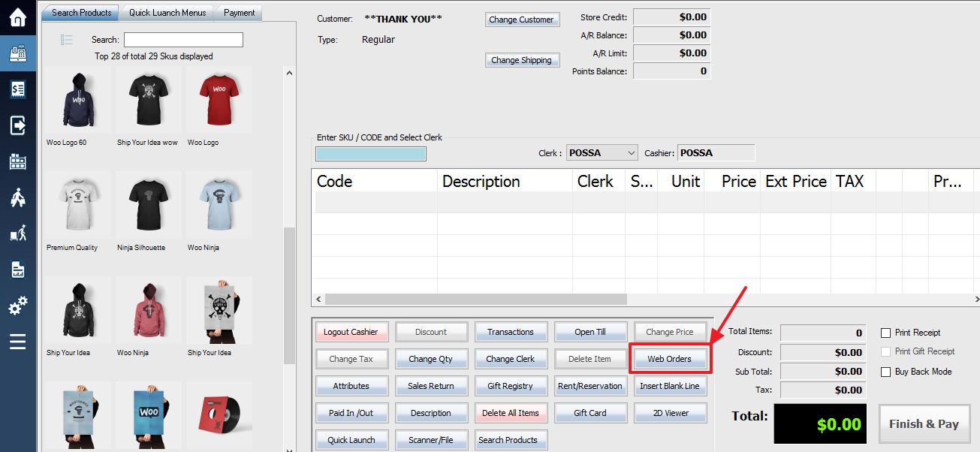The width and height of the screenshot is (980, 452).
Task: Tick the Buy Back Mode checkbox
Action: coord(885,372)
